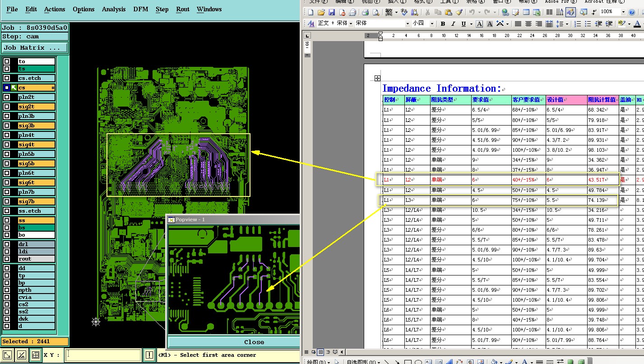Click the numbered list icon

[x=578, y=24]
